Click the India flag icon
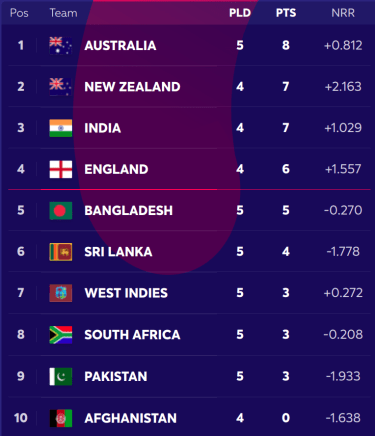The height and width of the screenshot is (436, 375). tap(61, 128)
